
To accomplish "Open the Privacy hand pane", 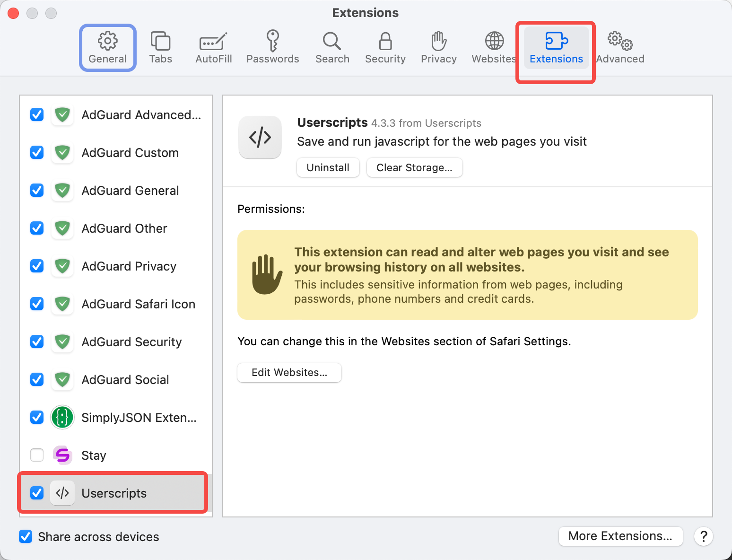I will [439, 41].
